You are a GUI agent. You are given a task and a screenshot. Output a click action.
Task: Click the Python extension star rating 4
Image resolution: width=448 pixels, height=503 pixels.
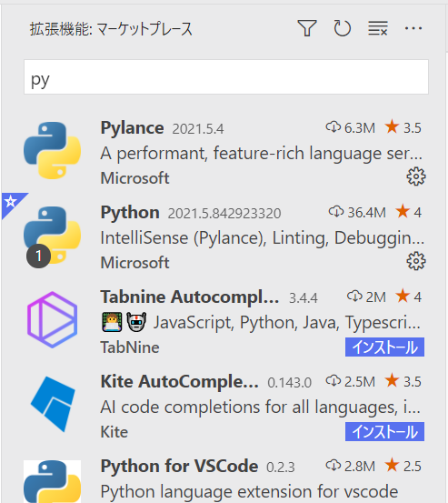click(x=408, y=212)
